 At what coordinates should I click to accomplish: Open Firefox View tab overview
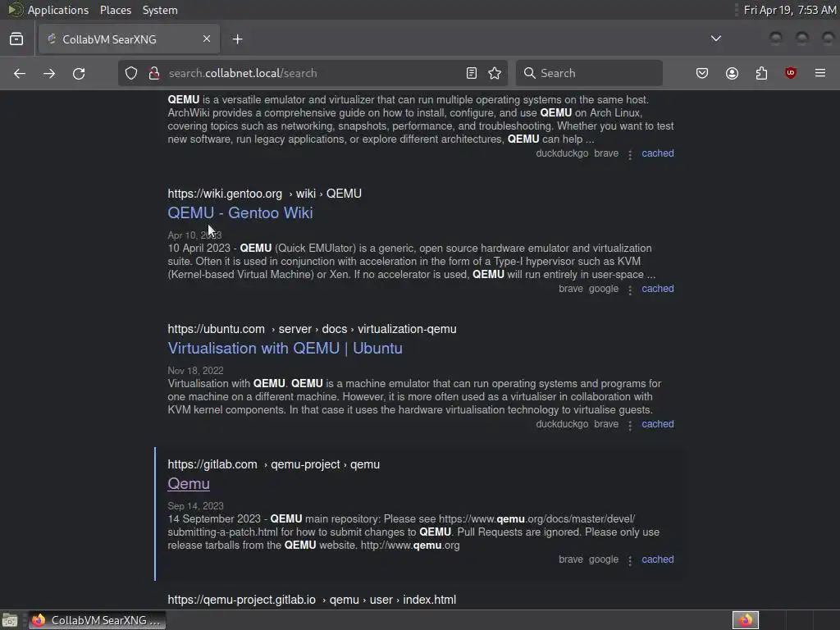(16, 39)
